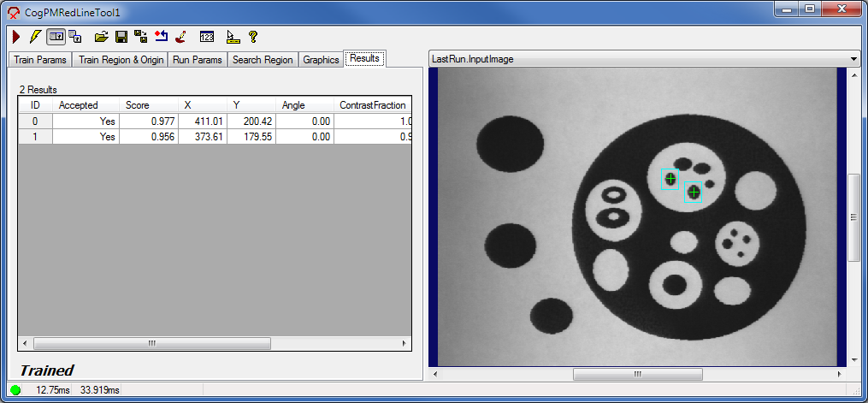
Task: Click the Open folder icon
Action: [101, 37]
